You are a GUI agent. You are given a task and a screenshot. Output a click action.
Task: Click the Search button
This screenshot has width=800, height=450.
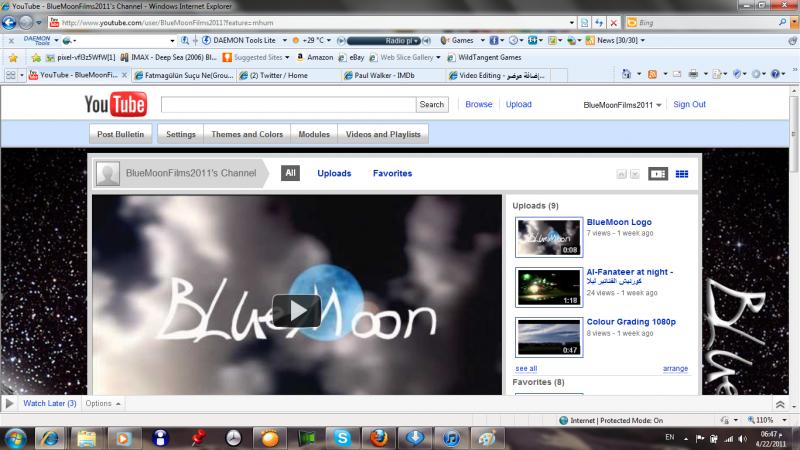[x=432, y=105]
